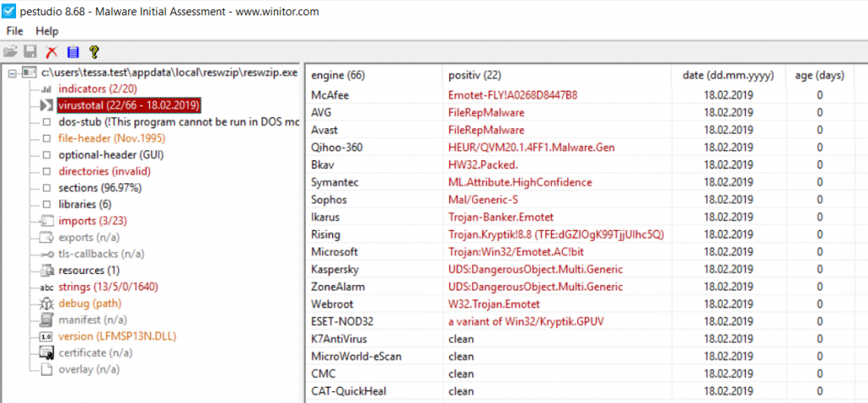Click UDS:DangerousObject.Multi.Generic in ZoneAlarm row
The image size is (868, 403).
[x=536, y=287]
